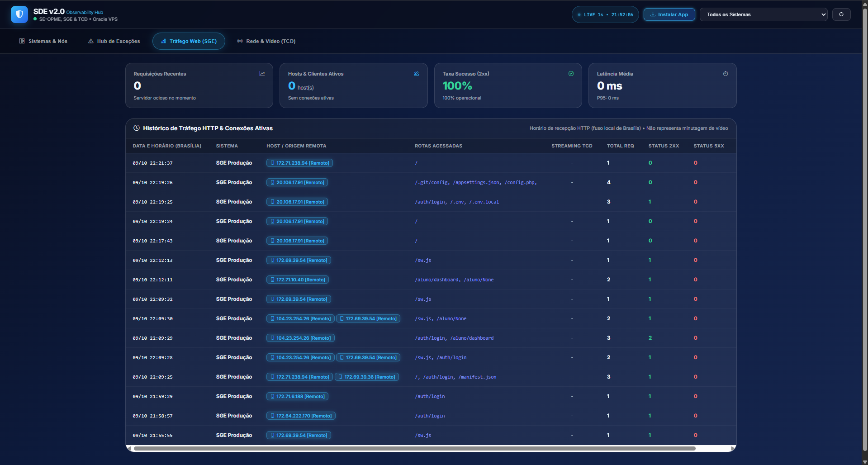The image size is (868, 465).
Task: Click host chip 172.69.39.54 in 22:12:13 row
Action: [x=299, y=260]
